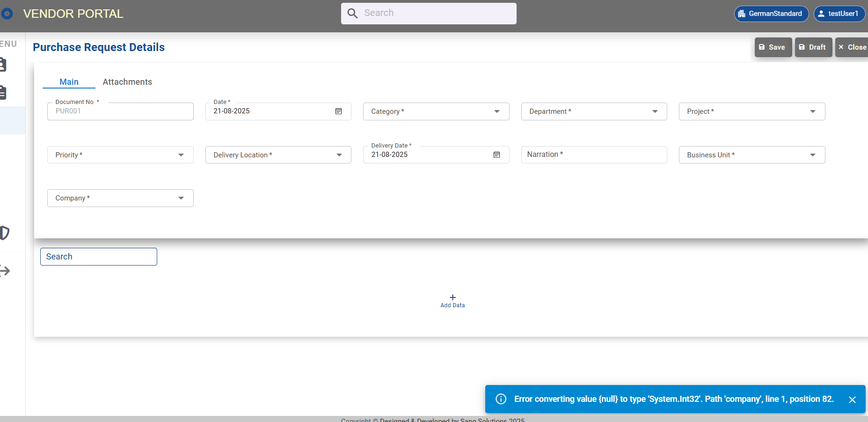
Task: Click the magnifier icon in top search
Action: coord(352,14)
